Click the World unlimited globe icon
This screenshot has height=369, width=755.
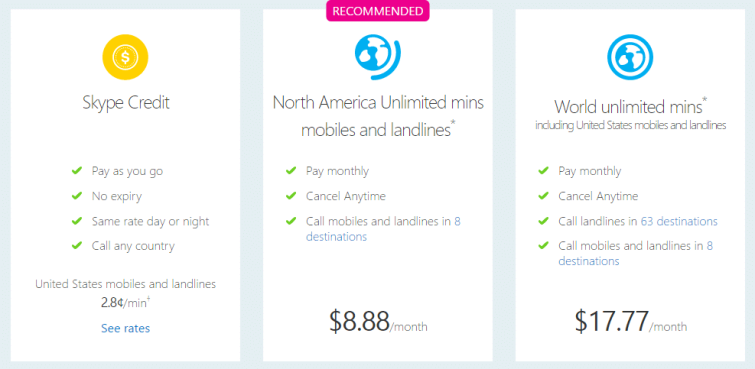(x=630, y=57)
